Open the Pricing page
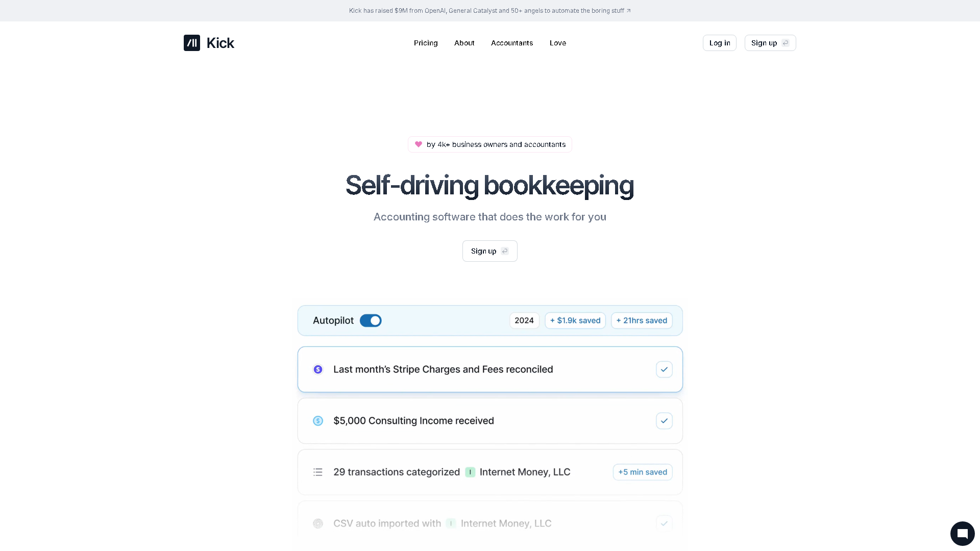The image size is (980, 551). 426,43
